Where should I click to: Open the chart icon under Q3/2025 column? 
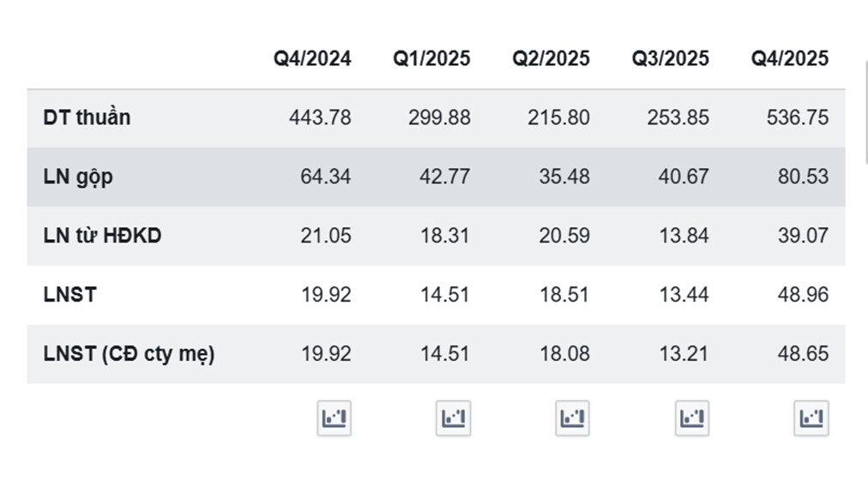pos(692,418)
